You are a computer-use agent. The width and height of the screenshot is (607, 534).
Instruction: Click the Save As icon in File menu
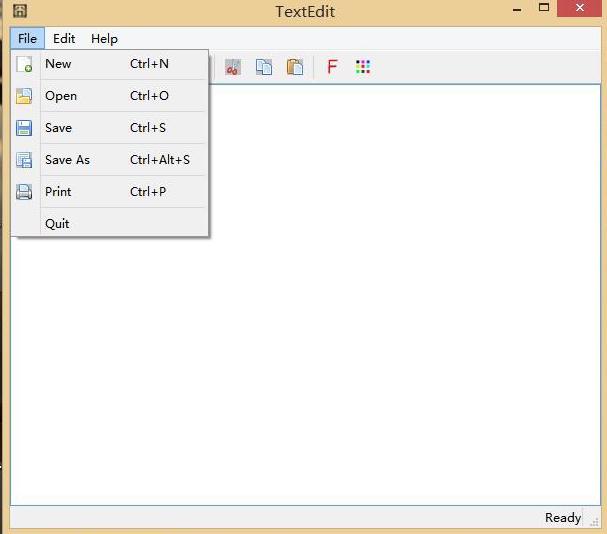[24, 160]
